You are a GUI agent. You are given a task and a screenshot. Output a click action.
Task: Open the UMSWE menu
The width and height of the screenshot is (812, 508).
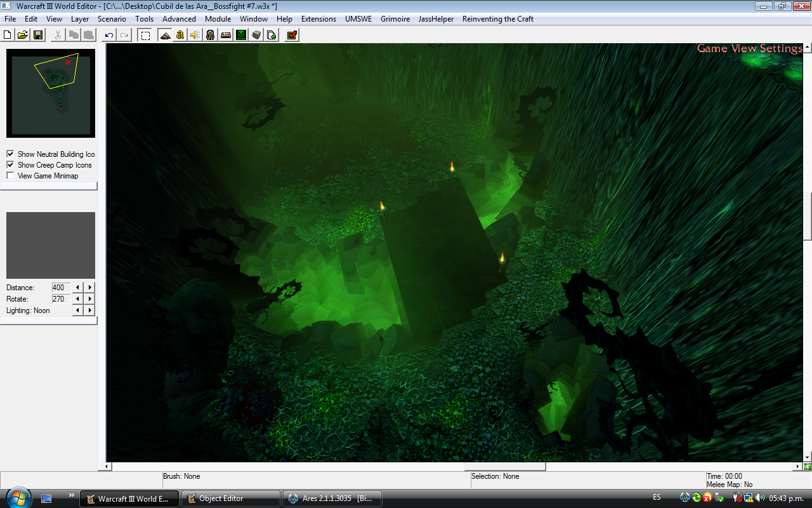[358, 19]
